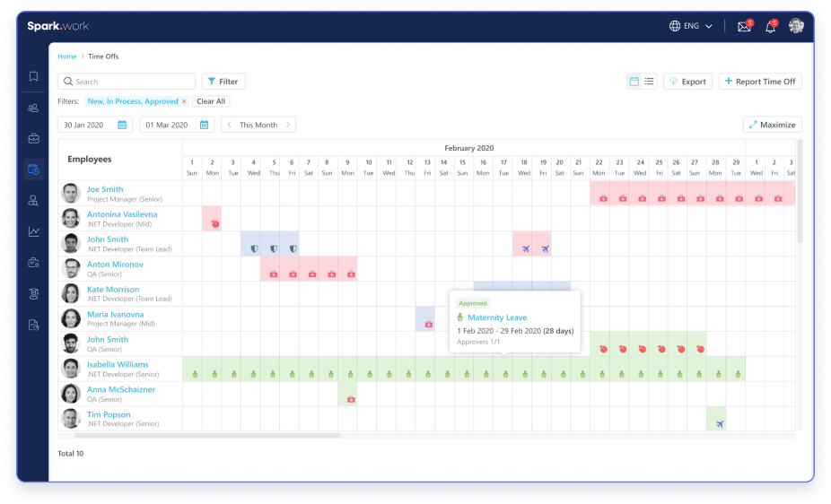The height and width of the screenshot is (504, 831).
Task: Open Anton Mironov's profile link
Action: [x=115, y=265]
